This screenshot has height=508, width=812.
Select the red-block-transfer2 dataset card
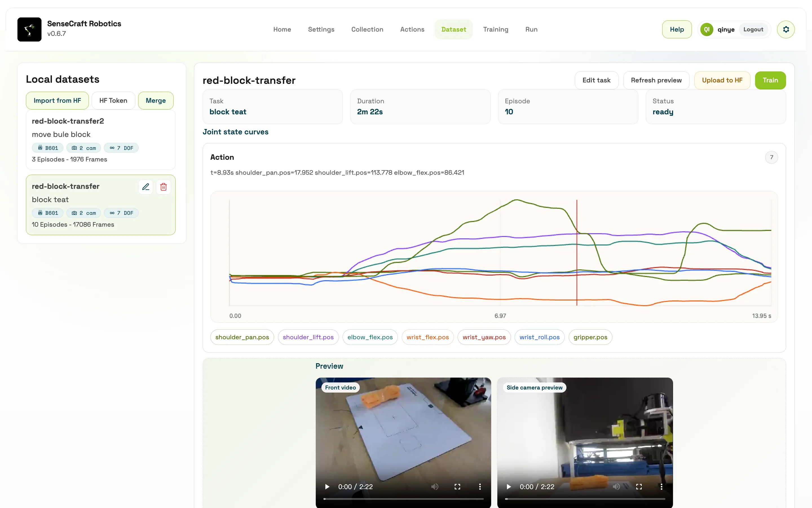tap(101, 140)
